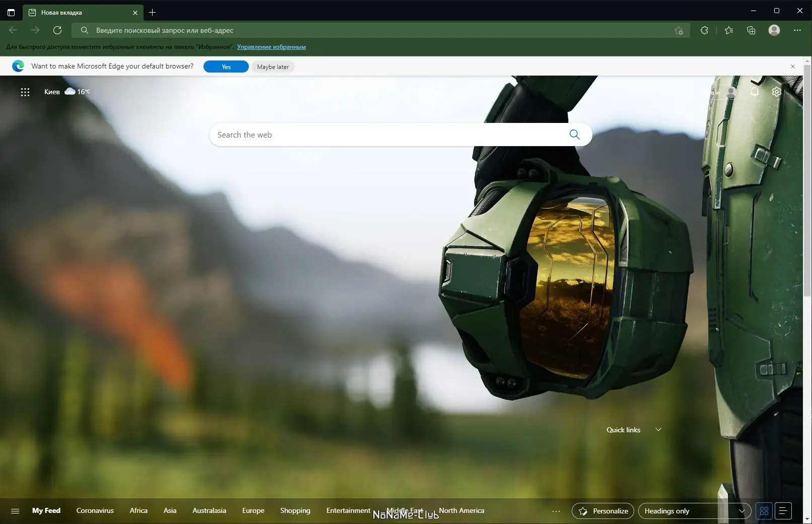
Task: Maximize the Edge window
Action: pos(777,11)
